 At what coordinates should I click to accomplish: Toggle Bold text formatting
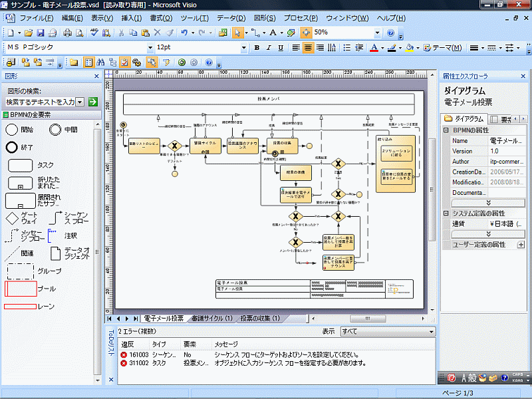(257, 48)
